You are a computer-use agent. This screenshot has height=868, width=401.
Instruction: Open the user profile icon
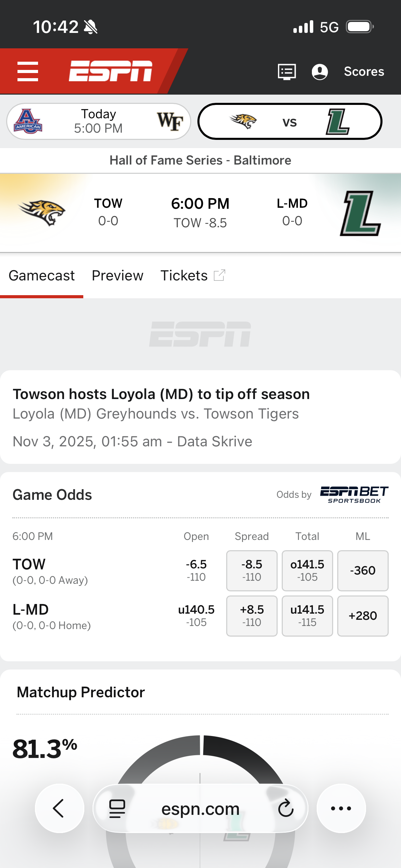(319, 72)
